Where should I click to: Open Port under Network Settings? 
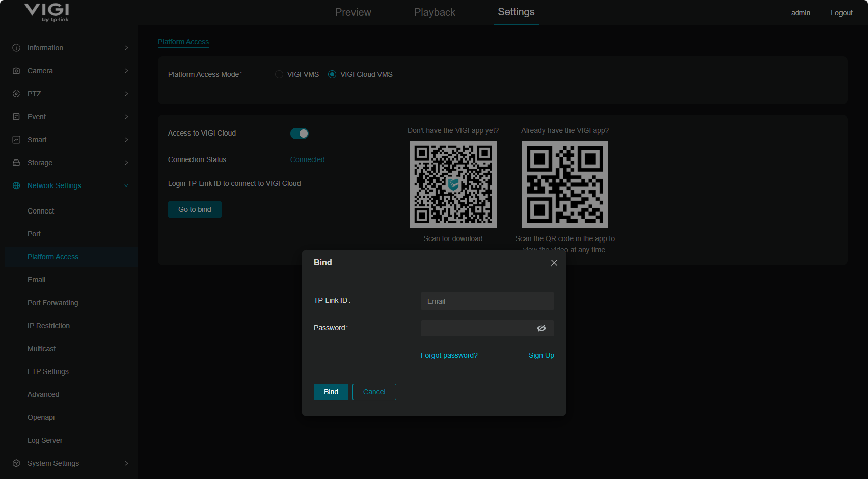click(34, 234)
